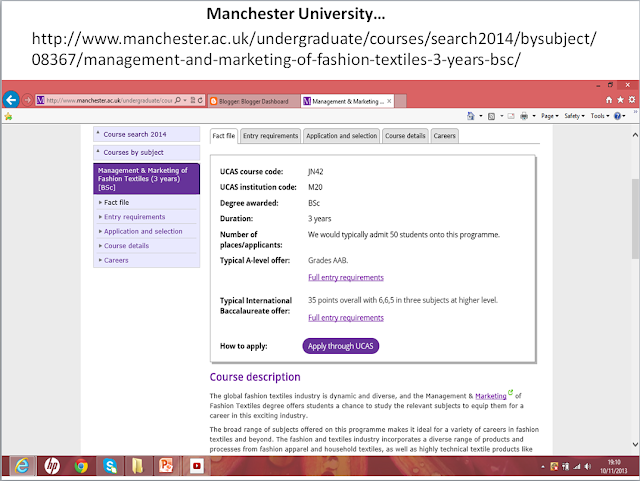Viewport: 640px width, 481px height.
Task: Open the Careers page tab
Action: click(444, 136)
